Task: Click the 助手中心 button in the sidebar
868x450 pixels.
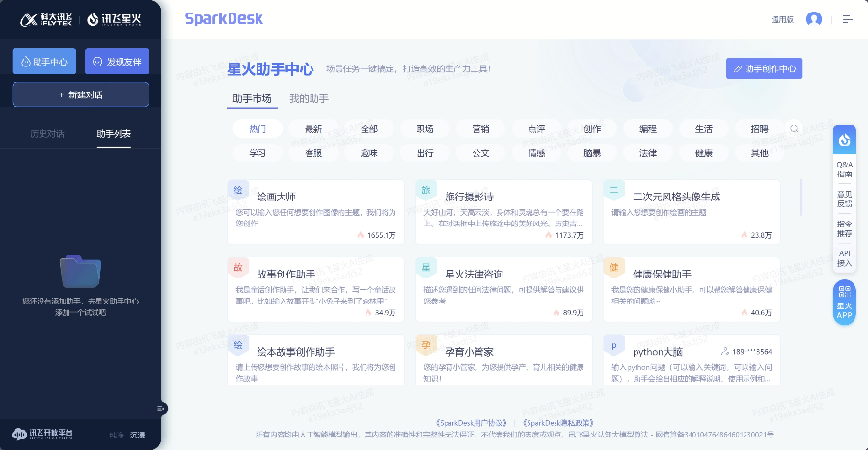Action: tap(44, 62)
